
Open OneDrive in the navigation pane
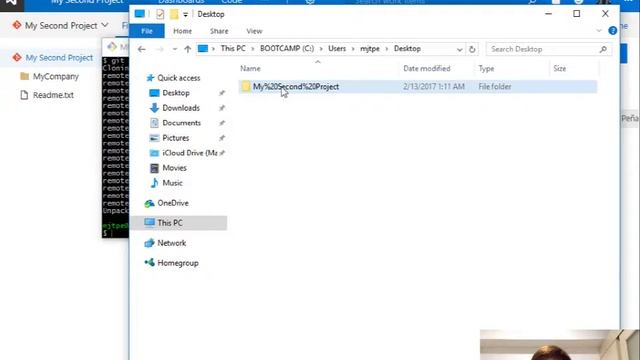[x=173, y=203]
